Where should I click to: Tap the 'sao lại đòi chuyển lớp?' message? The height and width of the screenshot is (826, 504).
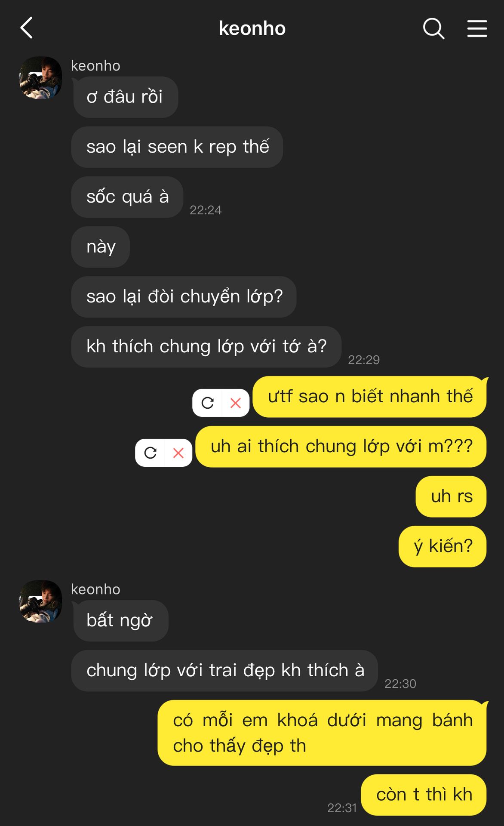click(x=184, y=297)
